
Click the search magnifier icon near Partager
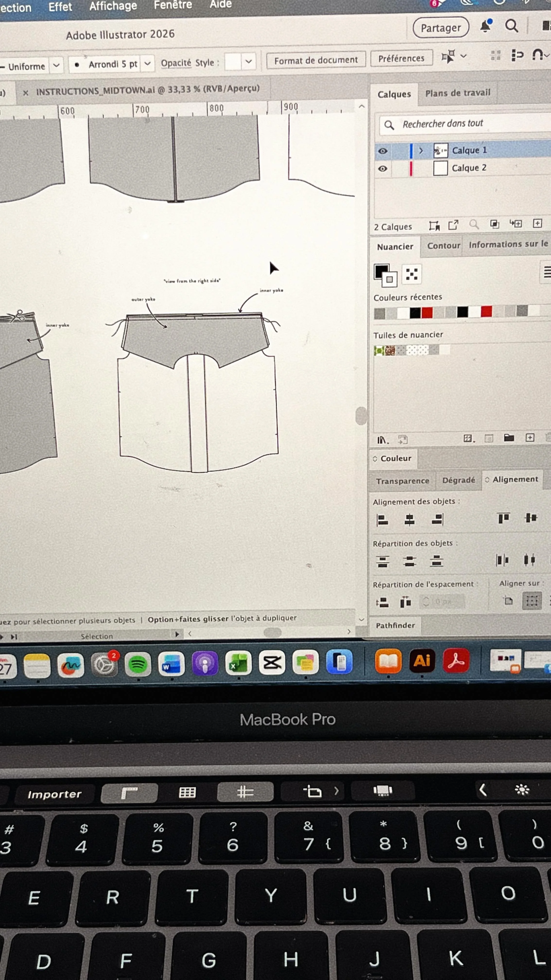coord(511,26)
